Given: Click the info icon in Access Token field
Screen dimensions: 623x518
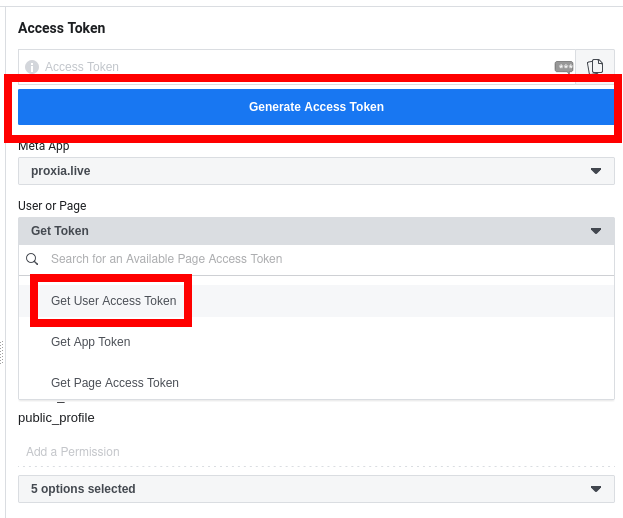Looking at the screenshot, I should tap(32, 67).
